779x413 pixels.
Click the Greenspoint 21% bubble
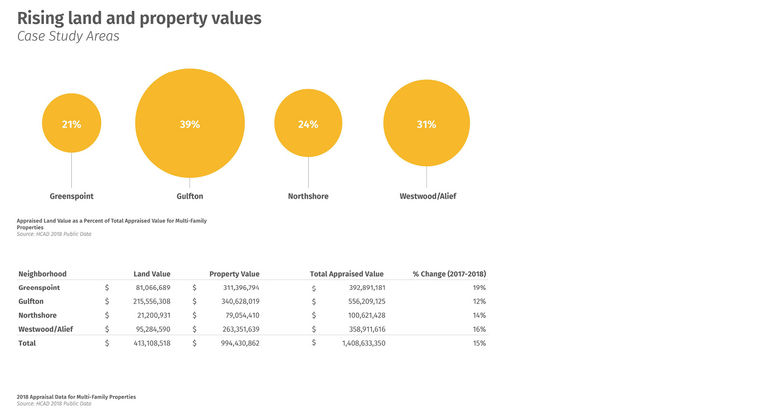[x=71, y=124]
